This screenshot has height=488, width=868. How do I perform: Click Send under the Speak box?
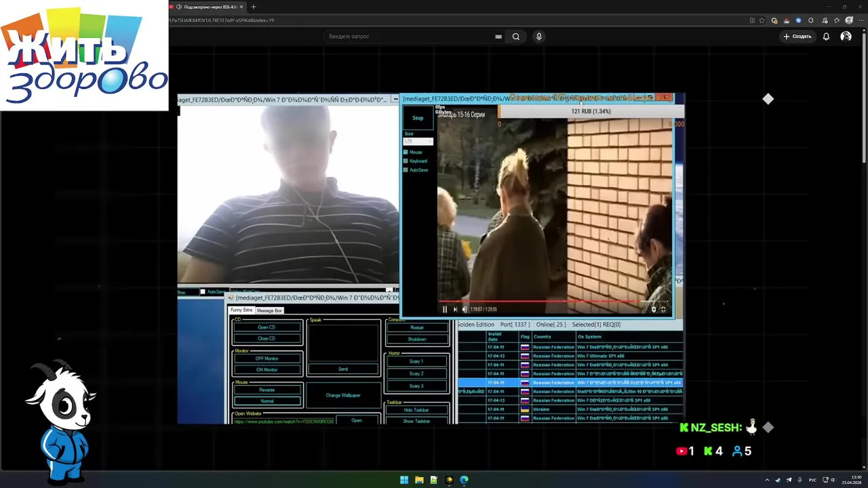click(x=343, y=369)
